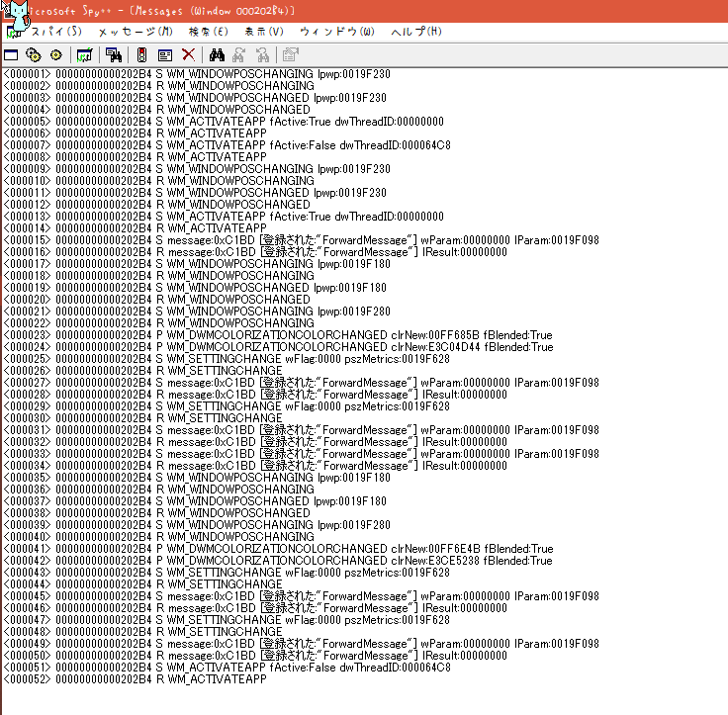Select message row <000015> ForwardMessage

(x=302, y=240)
